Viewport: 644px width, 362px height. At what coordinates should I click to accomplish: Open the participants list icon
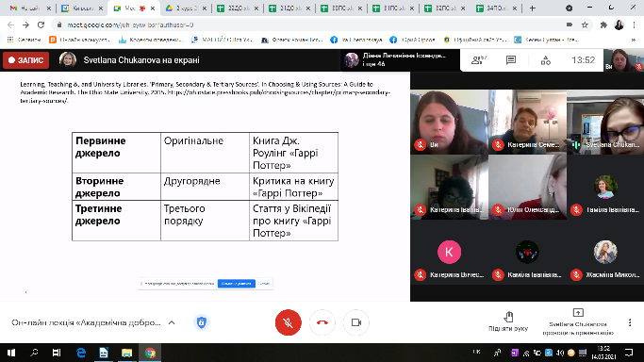pos(478,60)
